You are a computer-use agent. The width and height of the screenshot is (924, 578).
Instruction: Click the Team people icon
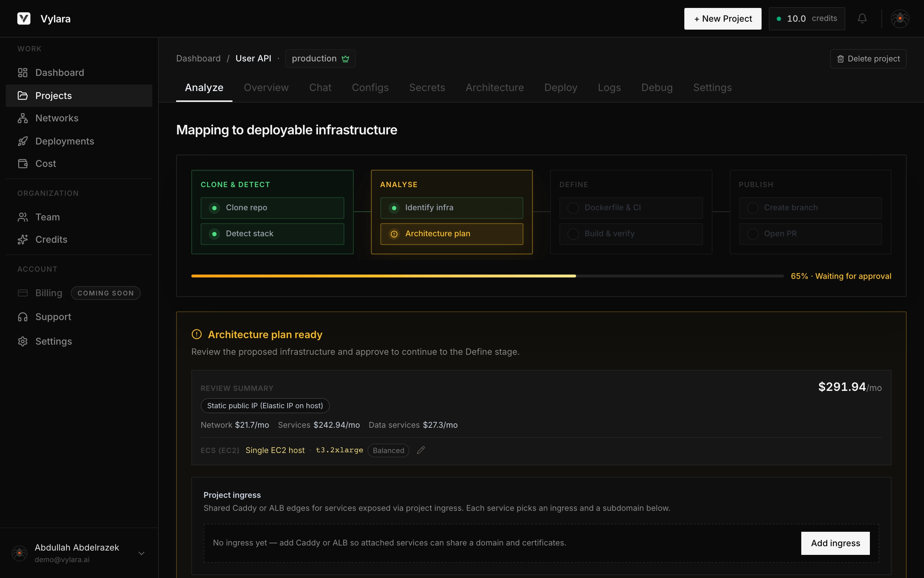[22, 217]
